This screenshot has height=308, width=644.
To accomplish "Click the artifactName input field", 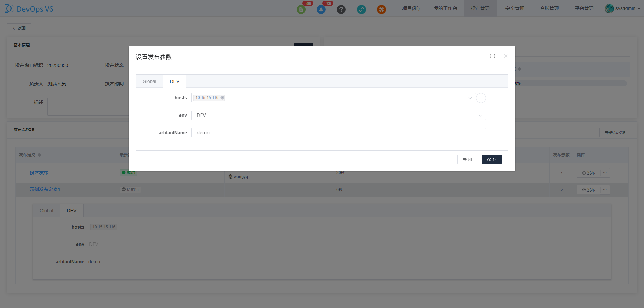I will tap(338, 133).
